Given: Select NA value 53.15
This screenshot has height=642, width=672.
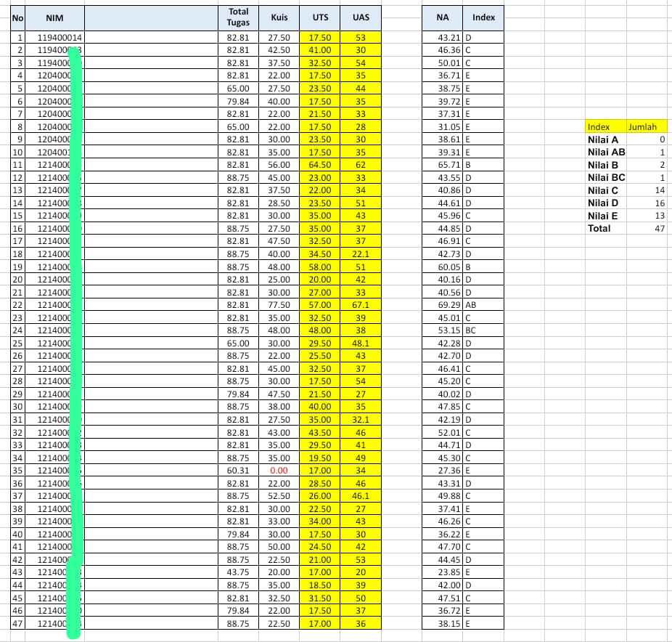Looking at the screenshot, I should pos(449,330).
